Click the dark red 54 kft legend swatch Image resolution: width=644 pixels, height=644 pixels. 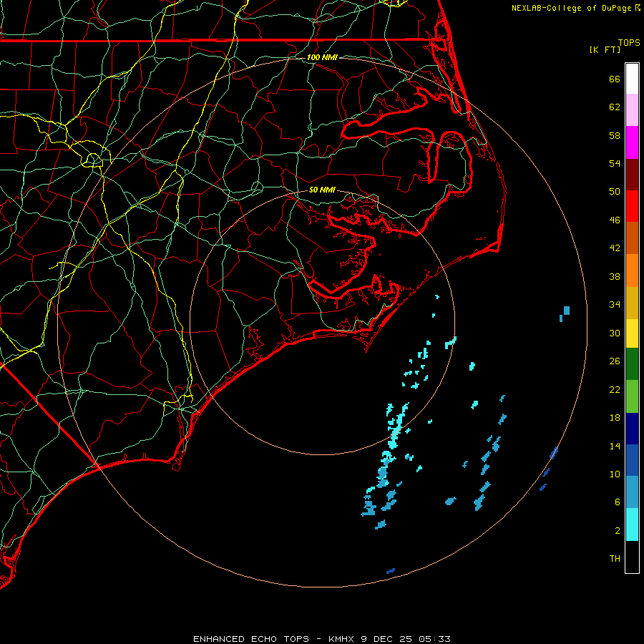point(632,175)
